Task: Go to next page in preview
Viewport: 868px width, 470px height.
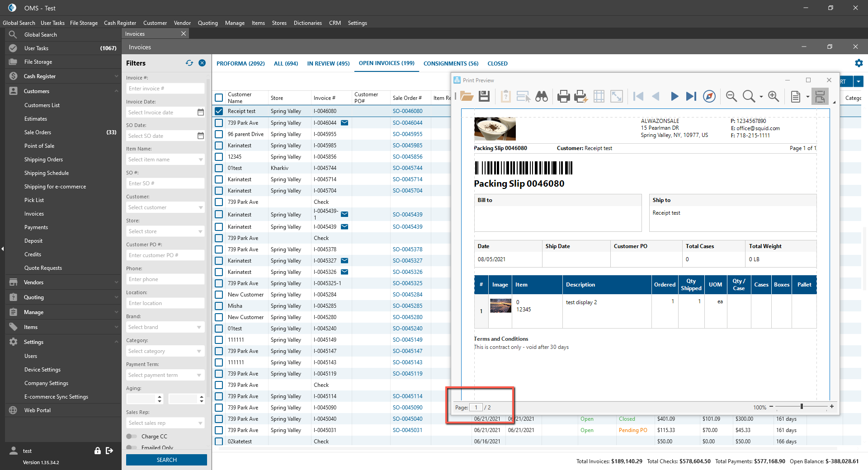Action: pyautogui.click(x=674, y=96)
